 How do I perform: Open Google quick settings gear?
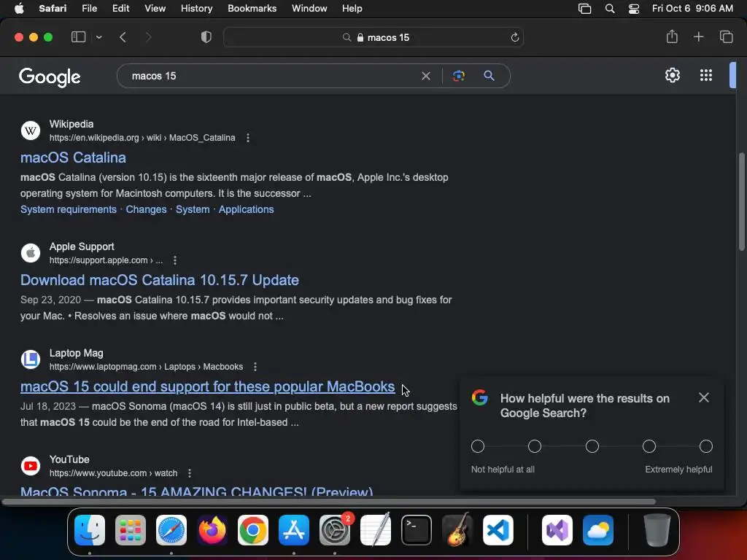tap(672, 75)
